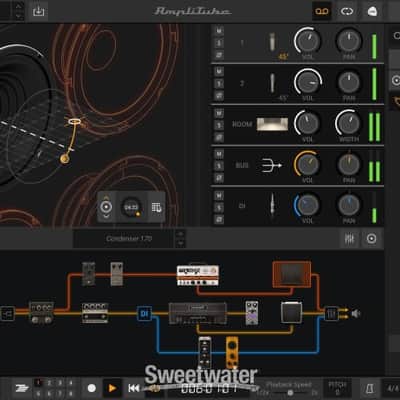Click the mic distance readout in cab toolbar
Viewport: 400px width, 400px height.
(131, 208)
